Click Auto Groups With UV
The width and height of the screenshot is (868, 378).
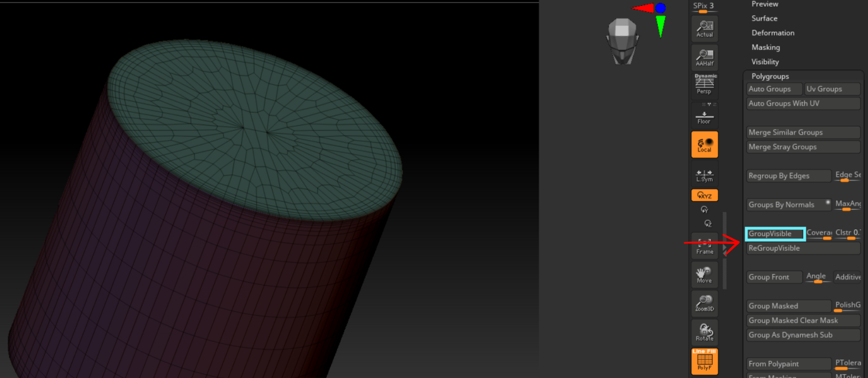point(804,103)
